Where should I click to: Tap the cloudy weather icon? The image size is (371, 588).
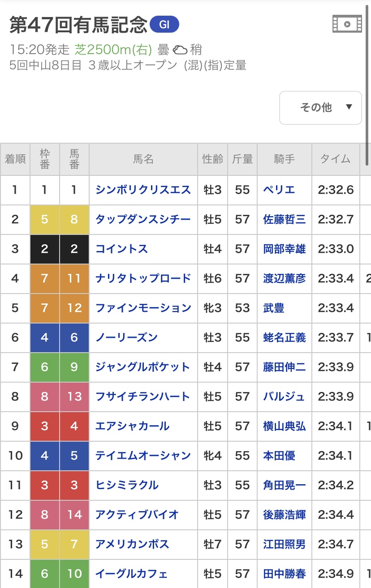[x=180, y=49]
